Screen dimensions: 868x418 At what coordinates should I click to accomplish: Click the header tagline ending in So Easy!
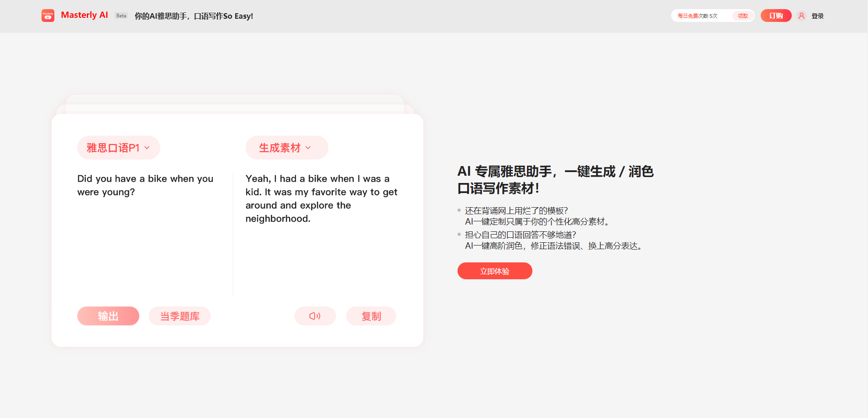pyautogui.click(x=194, y=16)
